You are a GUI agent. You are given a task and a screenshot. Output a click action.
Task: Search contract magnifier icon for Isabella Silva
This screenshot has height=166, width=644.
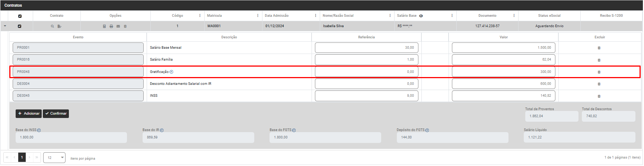click(52, 26)
